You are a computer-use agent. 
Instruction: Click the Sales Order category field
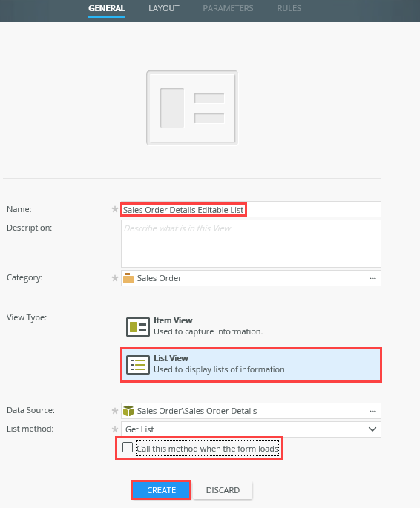[251, 278]
